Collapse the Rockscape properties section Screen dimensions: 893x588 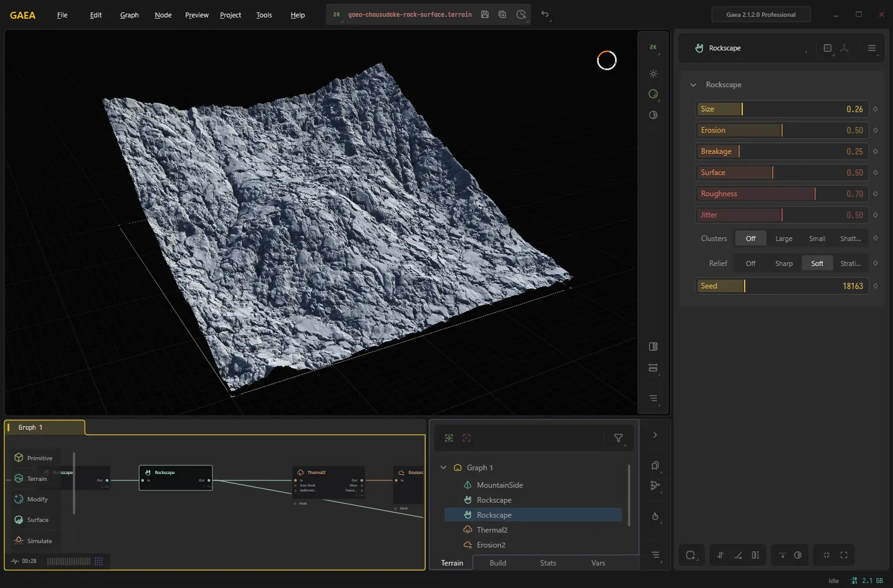693,85
